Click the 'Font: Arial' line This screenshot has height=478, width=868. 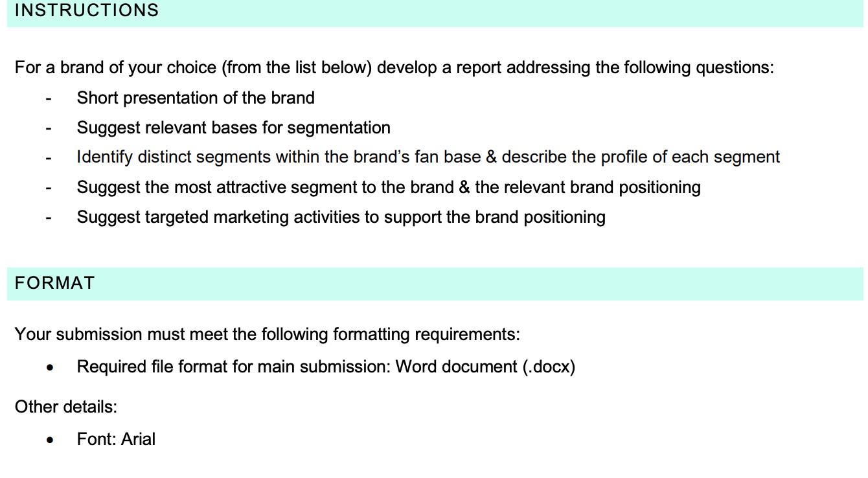116,439
